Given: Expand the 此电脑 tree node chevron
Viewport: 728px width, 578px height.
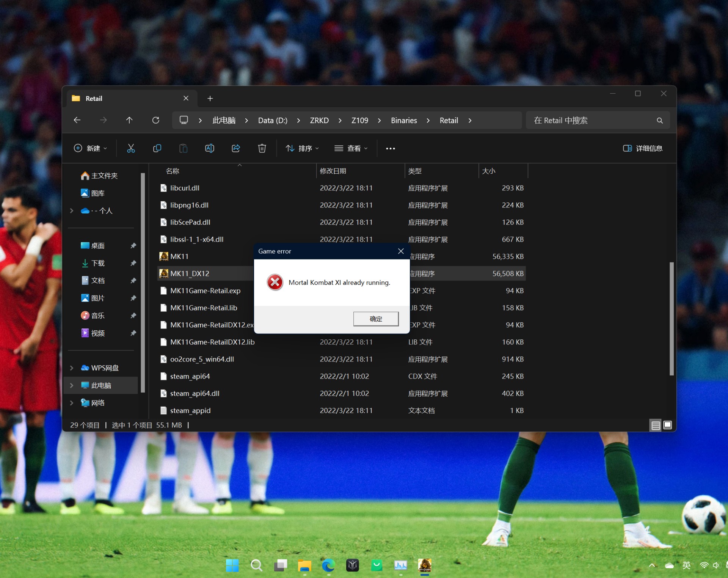Looking at the screenshot, I should click(72, 385).
